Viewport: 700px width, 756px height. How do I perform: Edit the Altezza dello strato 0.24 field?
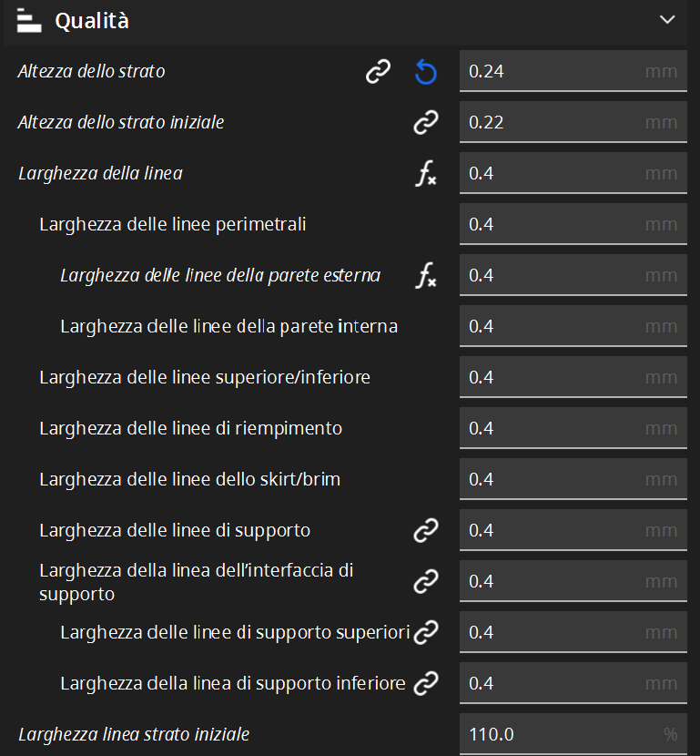(573, 71)
